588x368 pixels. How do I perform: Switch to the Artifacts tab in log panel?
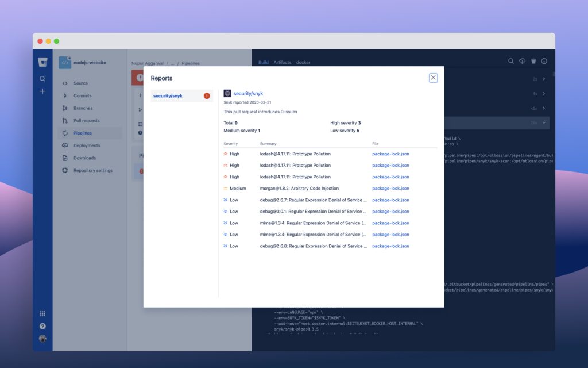283,62
